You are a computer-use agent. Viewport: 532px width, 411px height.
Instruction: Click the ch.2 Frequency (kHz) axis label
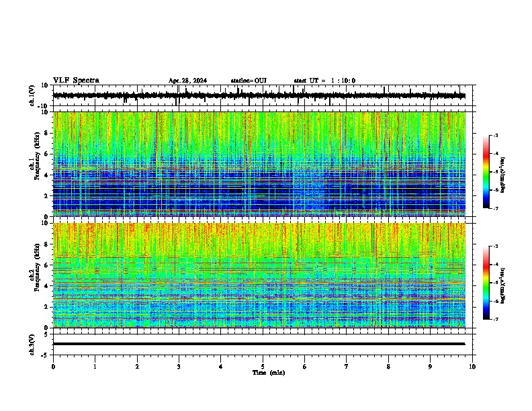[36, 267]
